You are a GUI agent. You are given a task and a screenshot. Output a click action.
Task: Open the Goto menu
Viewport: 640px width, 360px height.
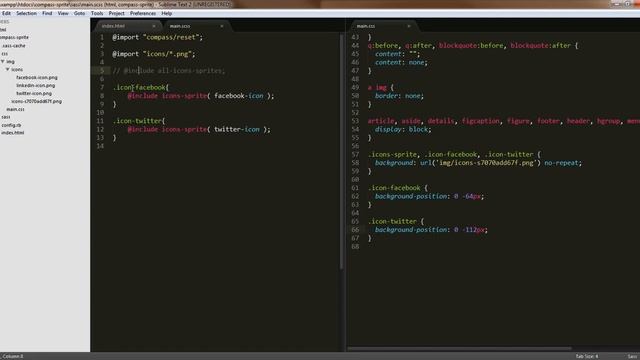point(80,13)
